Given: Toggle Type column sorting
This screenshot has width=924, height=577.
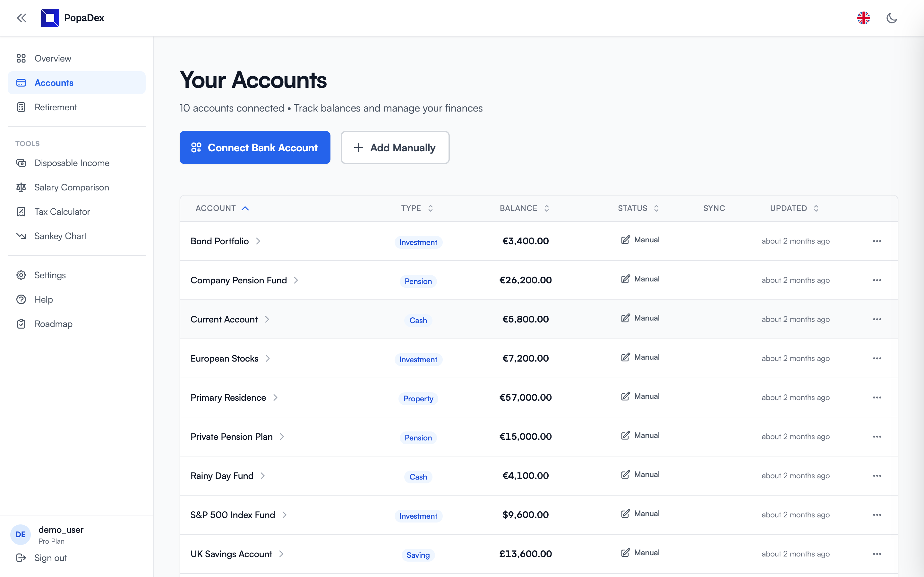Looking at the screenshot, I should 431,208.
